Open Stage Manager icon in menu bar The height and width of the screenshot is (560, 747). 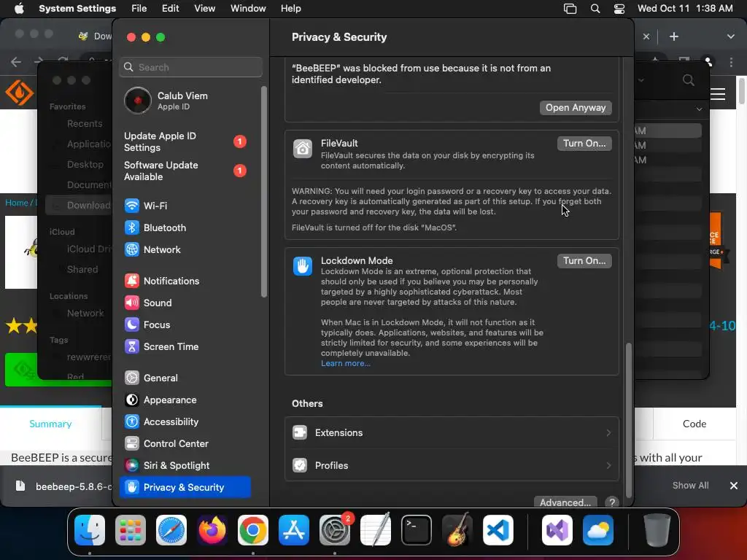[x=570, y=9]
